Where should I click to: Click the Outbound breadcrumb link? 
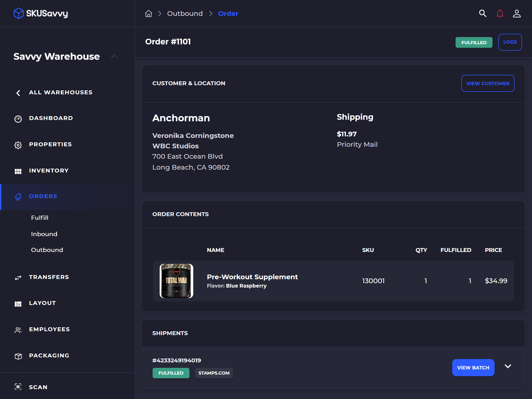185,14
